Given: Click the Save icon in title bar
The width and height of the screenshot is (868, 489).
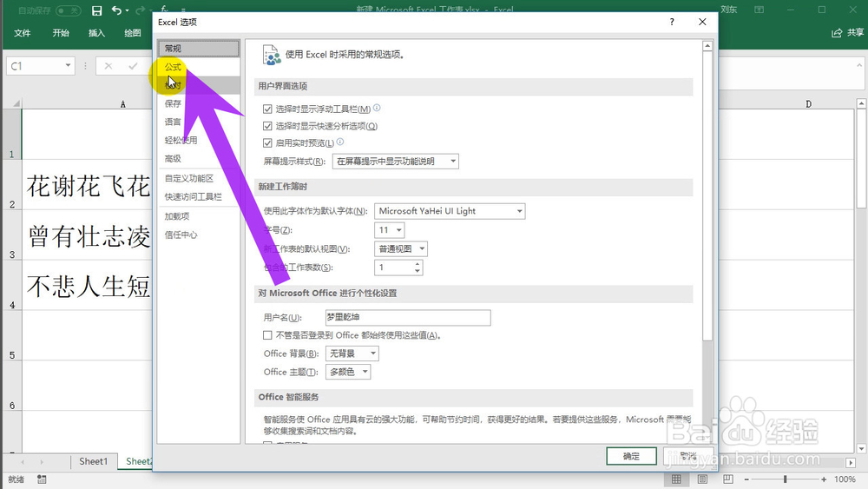Looking at the screenshot, I should pos(97,10).
